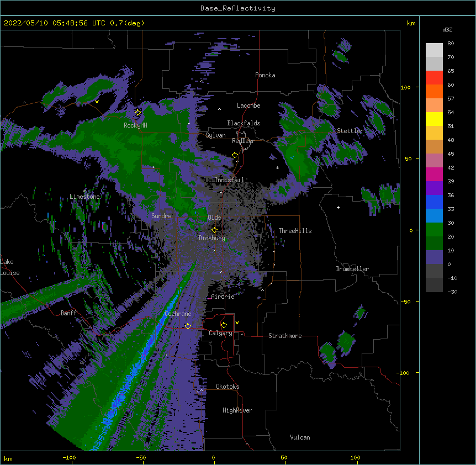The height and width of the screenshot is (465, 476).
Task: Click the Ponoka city label
Action: 265,75
